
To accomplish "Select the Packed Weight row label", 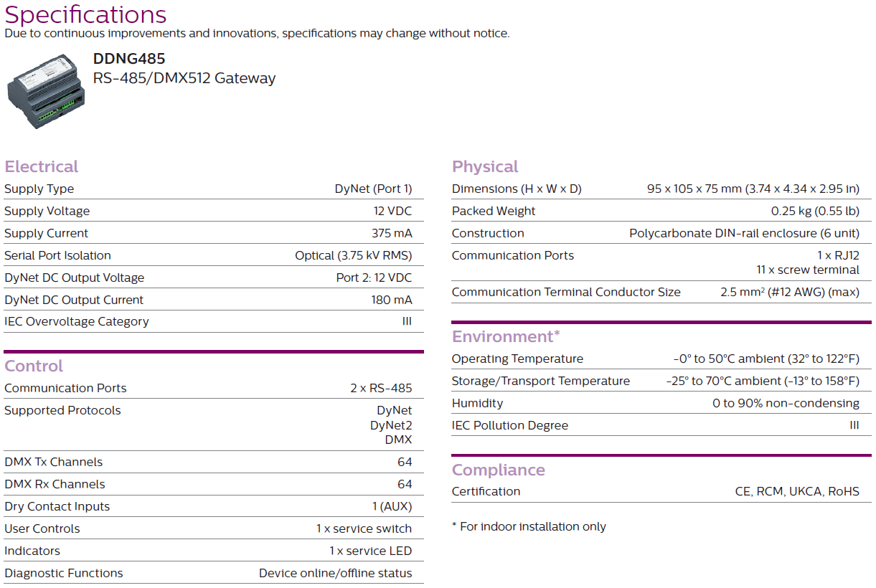I will point(494,211).
